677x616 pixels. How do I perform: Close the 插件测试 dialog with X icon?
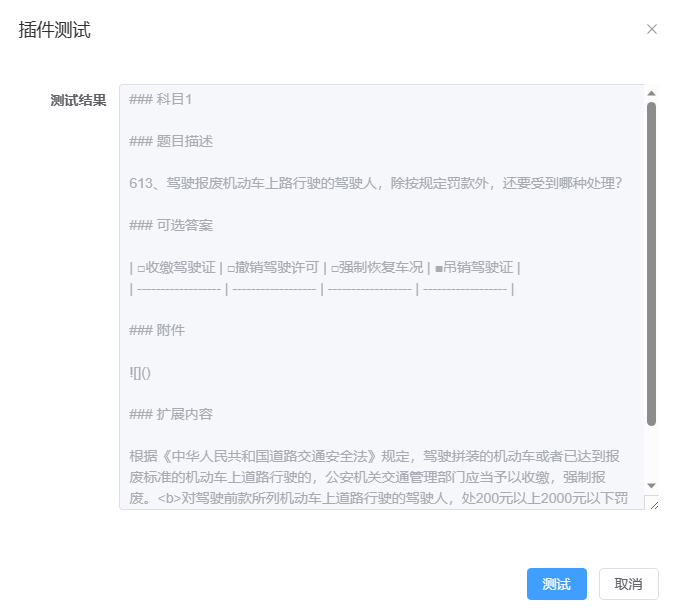click(x=652, y=29)
